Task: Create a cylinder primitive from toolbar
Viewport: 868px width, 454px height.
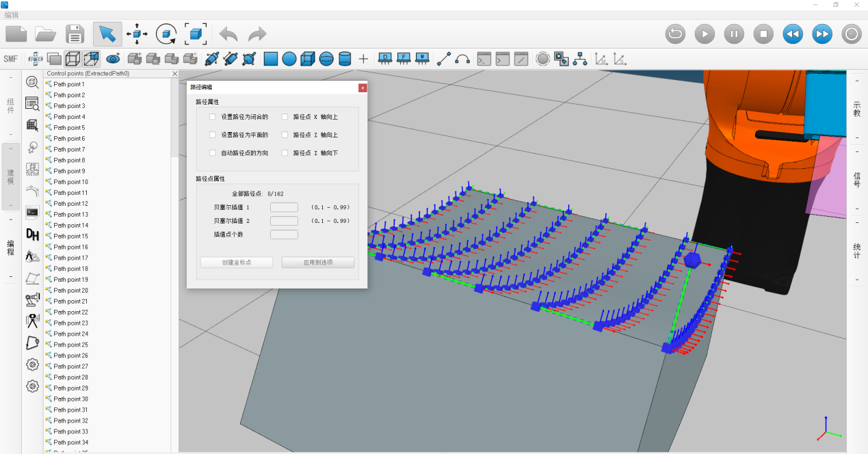Action: pyautogui.click(x=345, y=59)
